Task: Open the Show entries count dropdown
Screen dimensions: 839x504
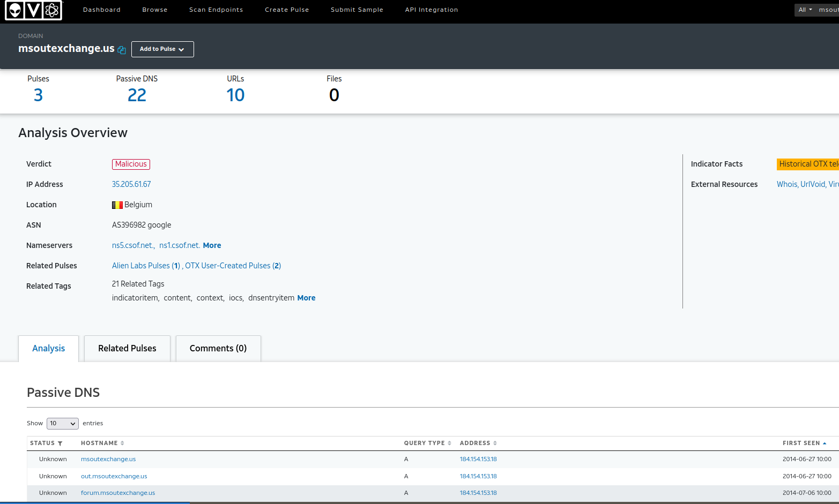Action: point(63,424)
